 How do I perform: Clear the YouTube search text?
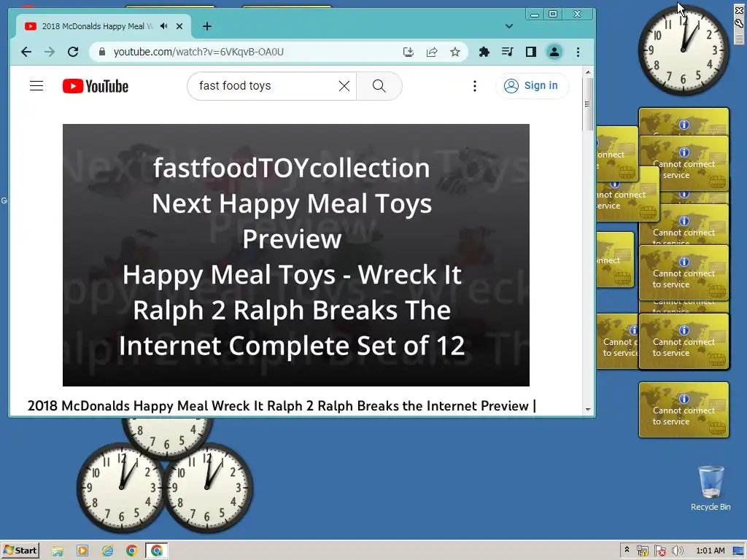[344, 86]
